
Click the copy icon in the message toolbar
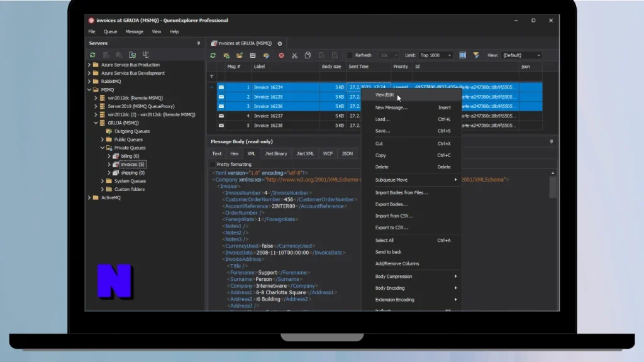(x=308, y=55)
